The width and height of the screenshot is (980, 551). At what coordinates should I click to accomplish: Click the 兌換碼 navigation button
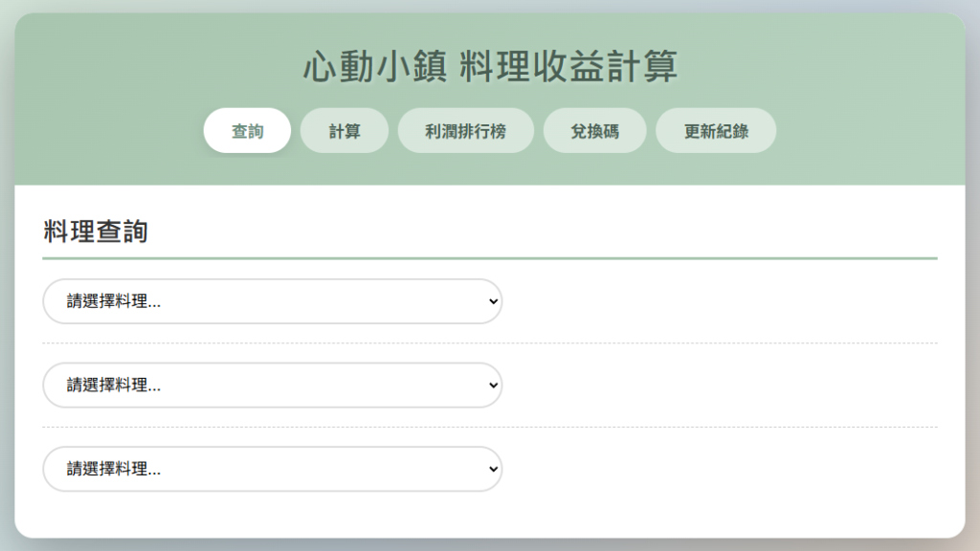594,130
